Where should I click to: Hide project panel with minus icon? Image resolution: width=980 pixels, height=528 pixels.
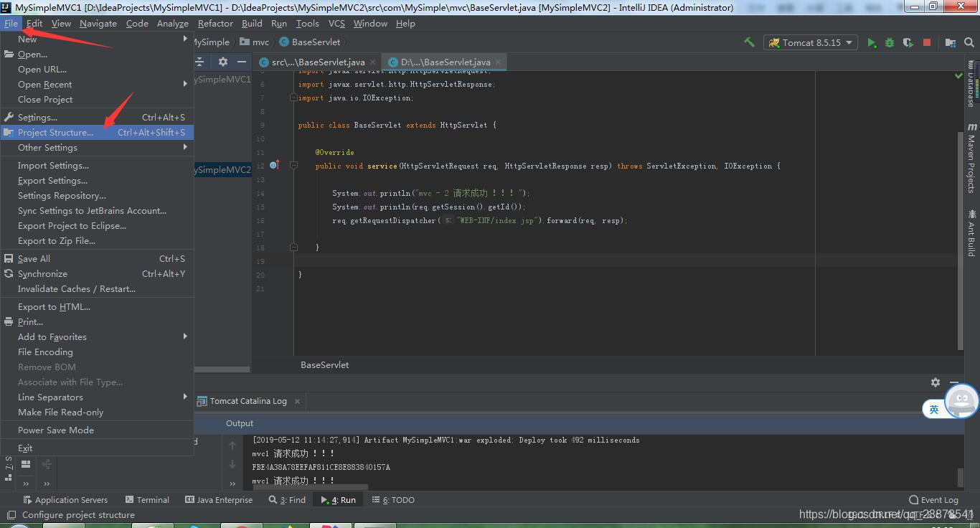coord(242,62)
